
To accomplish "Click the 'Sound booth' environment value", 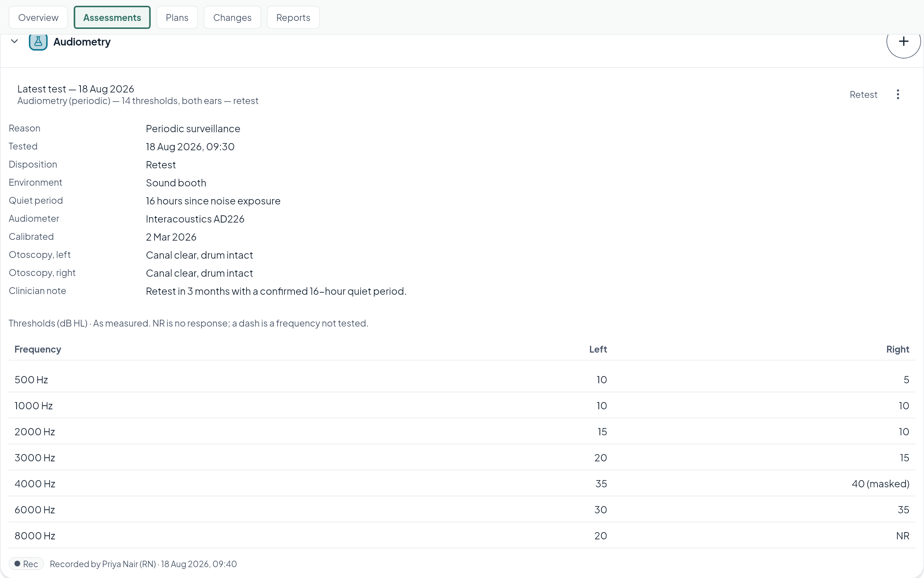I will coord(176,183).
